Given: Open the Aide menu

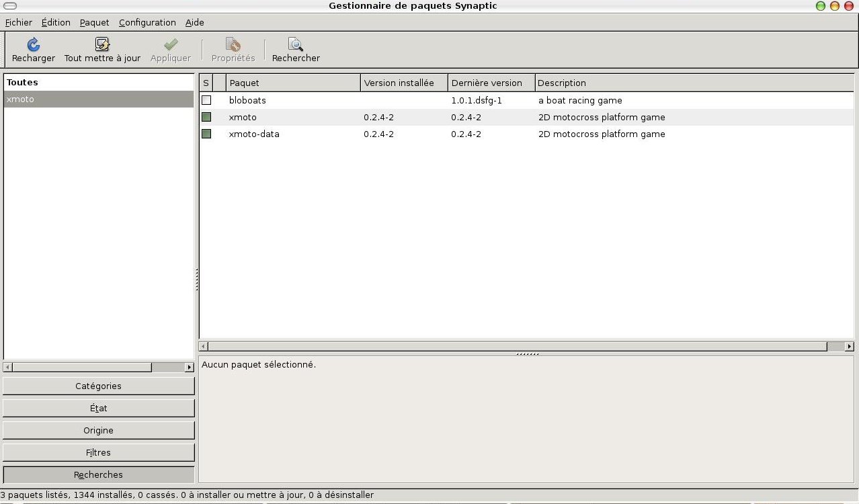Looking at the screenshot, I should pos(195,22).
